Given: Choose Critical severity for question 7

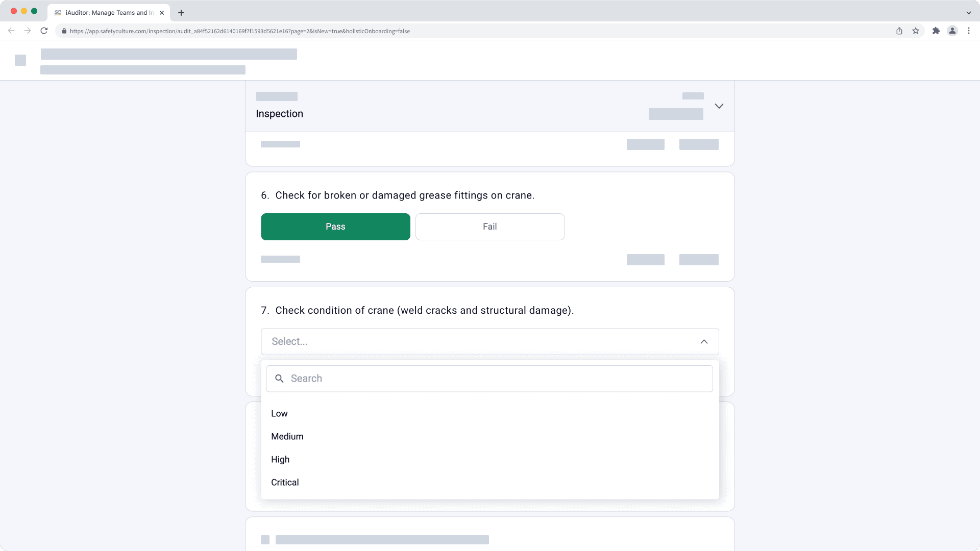Looking at the screenshot, I should click(x=285, y=482).
